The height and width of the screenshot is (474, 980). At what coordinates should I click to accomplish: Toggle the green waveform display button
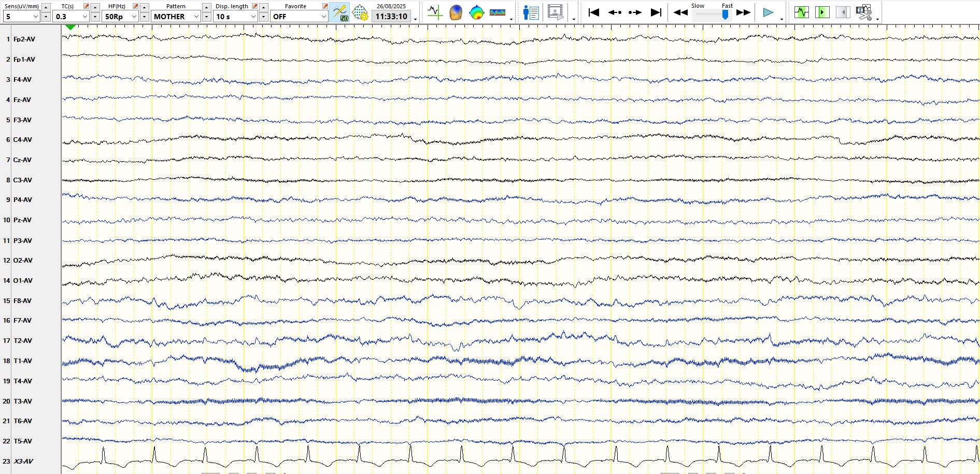pyautogui.click(x=801, y=12)
